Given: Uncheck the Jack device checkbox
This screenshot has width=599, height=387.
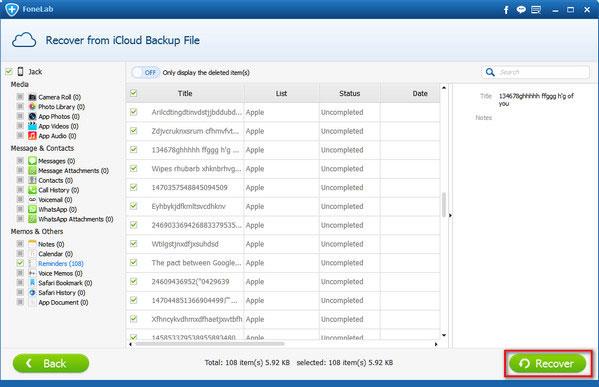Looking at the screenshot, I should pyautogui.click(x=9, y=71).
